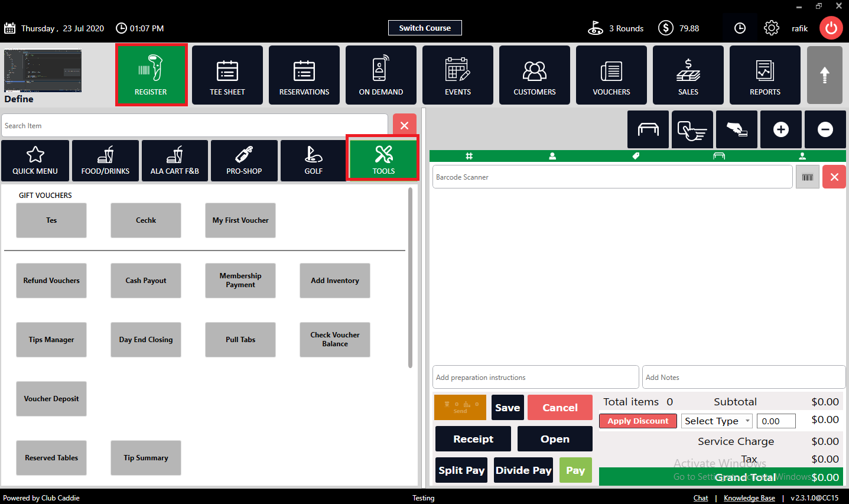Clear barcode scanner with red X

click(x=834, y=177)
